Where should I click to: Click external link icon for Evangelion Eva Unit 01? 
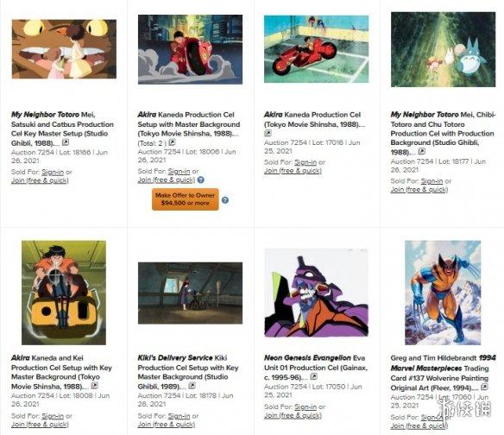(x=314, y=376)
